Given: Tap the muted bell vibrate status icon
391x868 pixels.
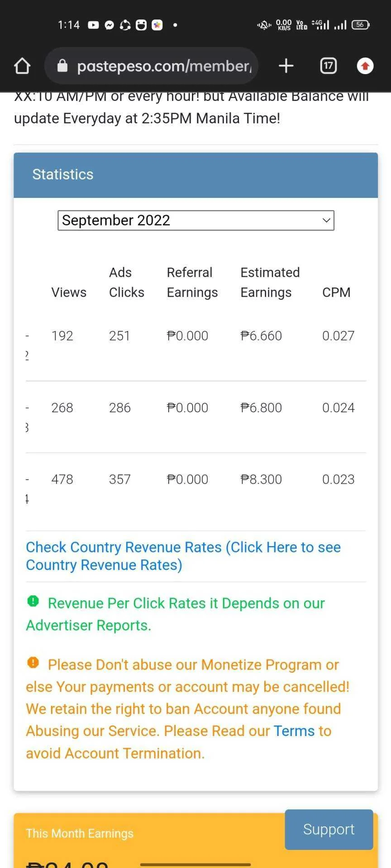Looking at the screenshot, I should [264, 25].
